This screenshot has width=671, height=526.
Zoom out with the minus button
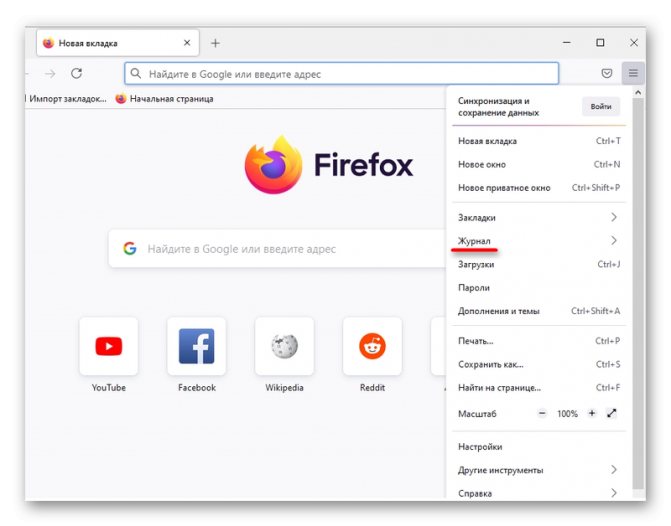(x=542, y=413)
